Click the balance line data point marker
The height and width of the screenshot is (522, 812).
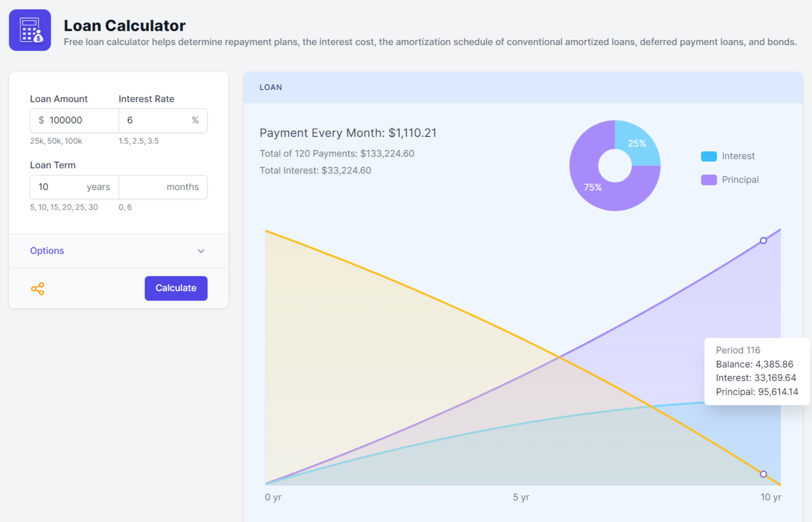coord(763,474)
